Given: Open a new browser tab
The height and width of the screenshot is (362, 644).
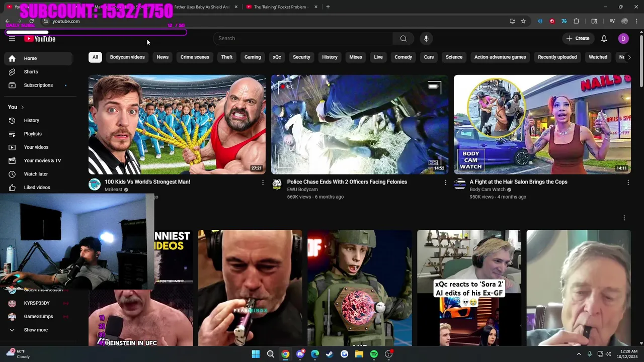Looking at the screenshot, I should [x=328, y=7].
